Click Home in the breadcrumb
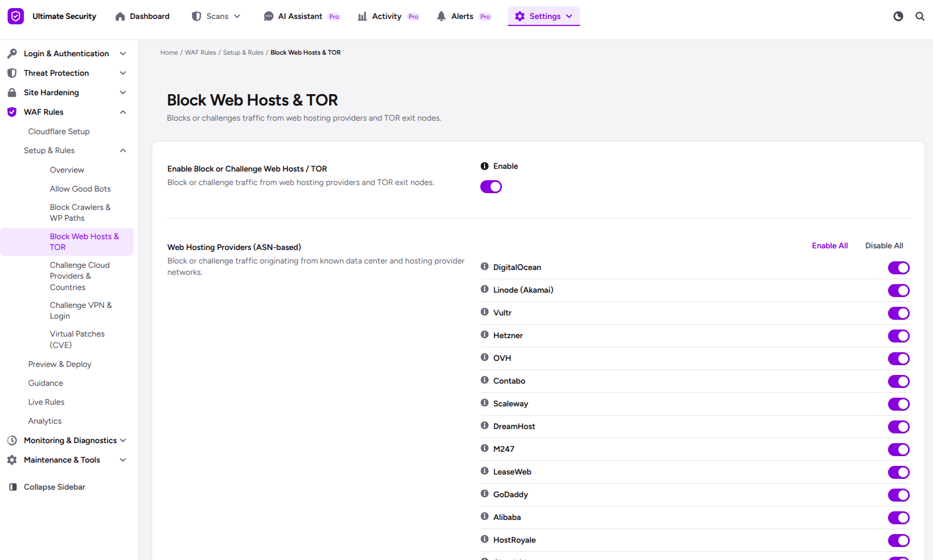The image size is (933, 560). [169, 52]
